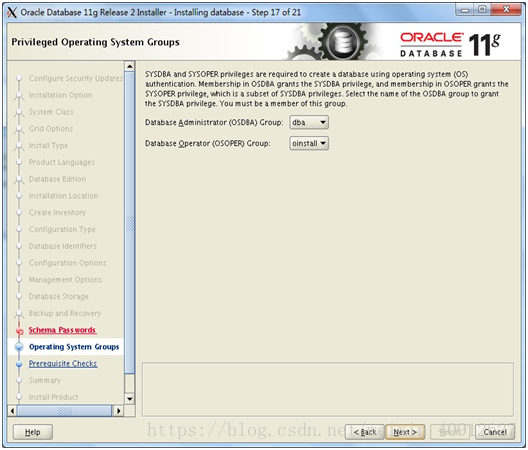Go back with the Back button

[x=365, y=432]
